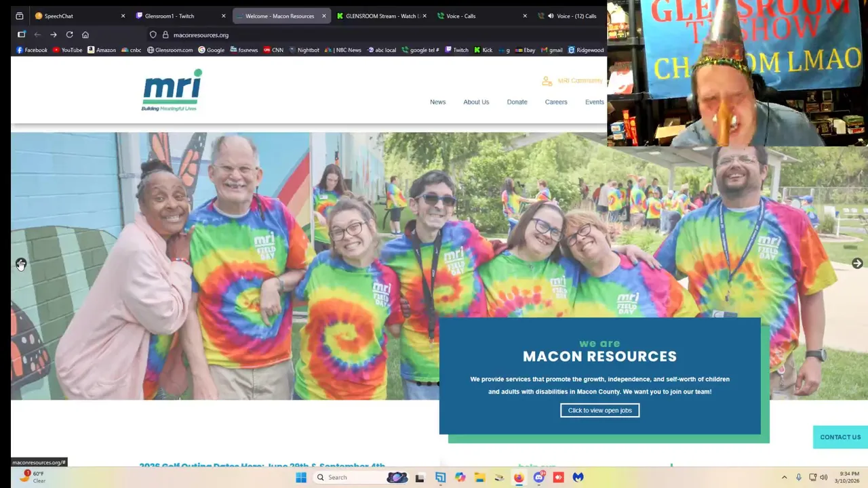Open the MRI Community link

pyautogui.click(x=572, y=81)
